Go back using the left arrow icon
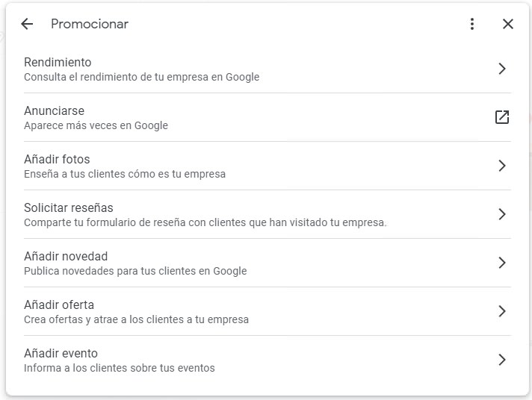532x400 pixels. click(27, 24)
